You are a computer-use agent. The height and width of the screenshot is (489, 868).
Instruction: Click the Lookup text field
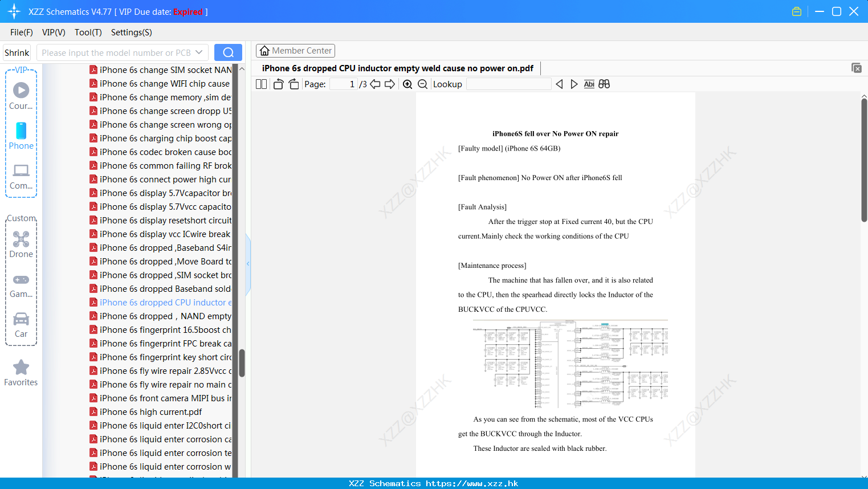[x=508, y=84]
